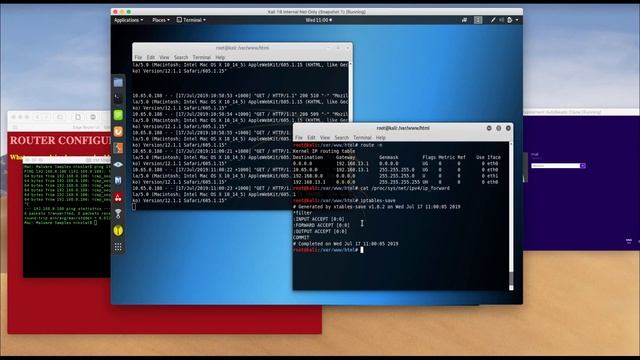This screenshot has height=360, width=640.
Task: Click the back terminal scrollbar up arrow
Action: coord(350,64)
